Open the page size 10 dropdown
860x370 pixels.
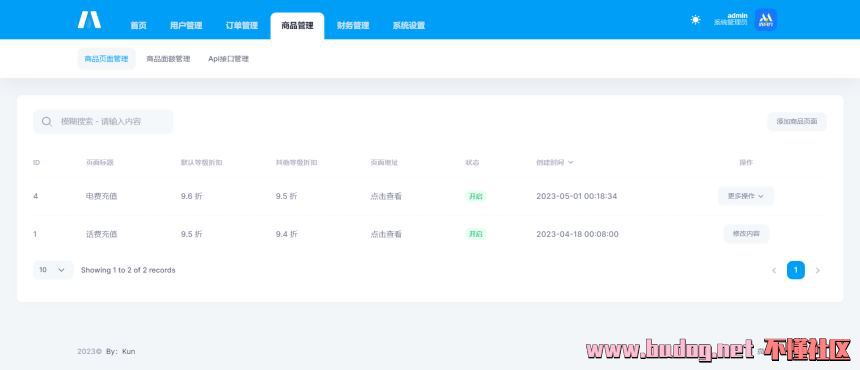53,270
